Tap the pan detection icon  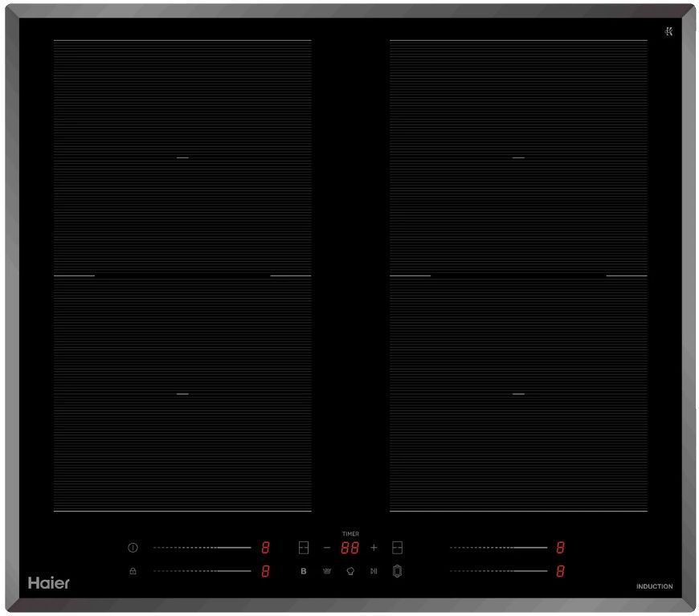(x=397, y=571)
